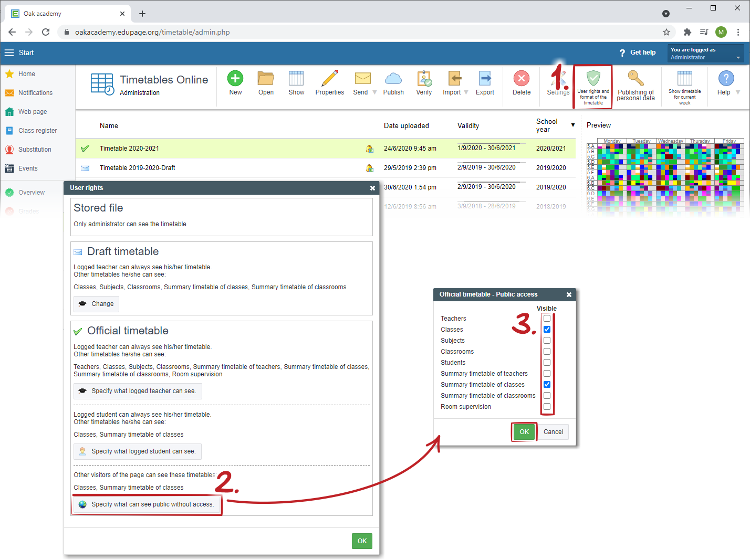Open Publishing of personal data
Viewport: 750px width, 560px height.
point(636,86)
